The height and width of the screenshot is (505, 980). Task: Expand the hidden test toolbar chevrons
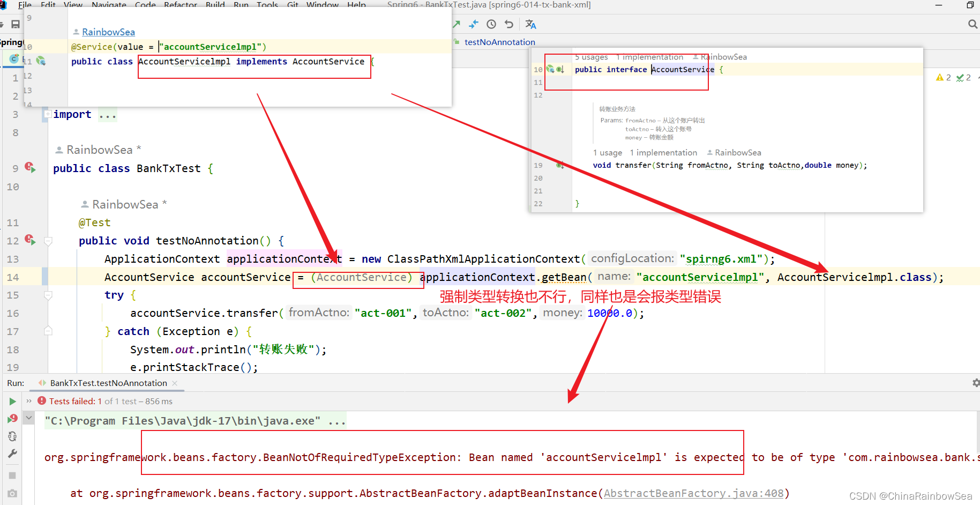coord(29,401)
